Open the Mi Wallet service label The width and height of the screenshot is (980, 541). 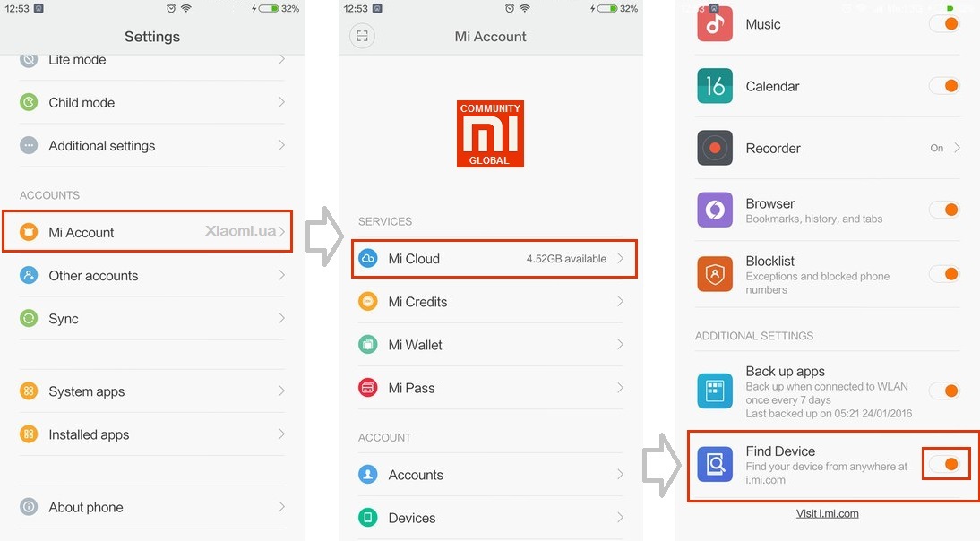point(415,345)
